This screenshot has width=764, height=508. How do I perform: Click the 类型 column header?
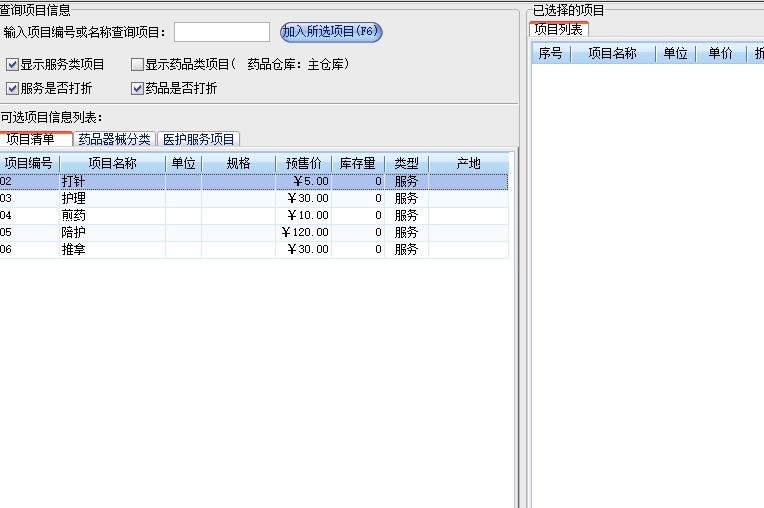pyautogui.click(x=406, y=163)
